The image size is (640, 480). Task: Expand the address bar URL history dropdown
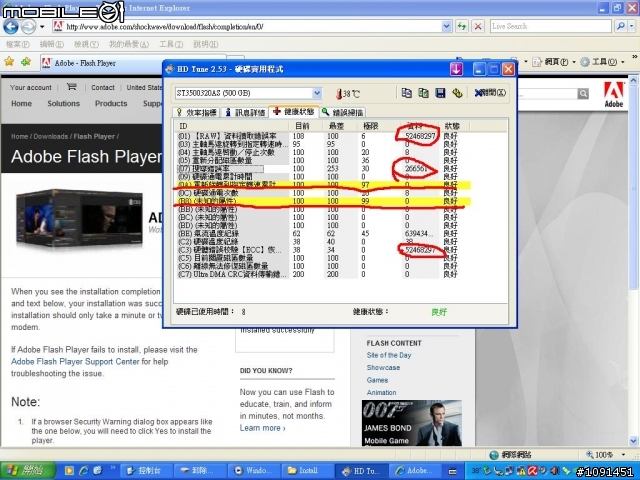coord(446,27)
